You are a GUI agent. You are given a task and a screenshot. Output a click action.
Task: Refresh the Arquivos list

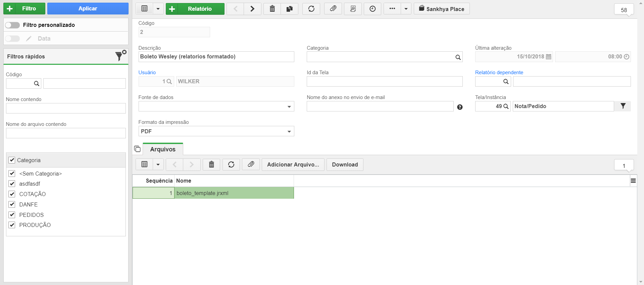click(x=231, y=164)
